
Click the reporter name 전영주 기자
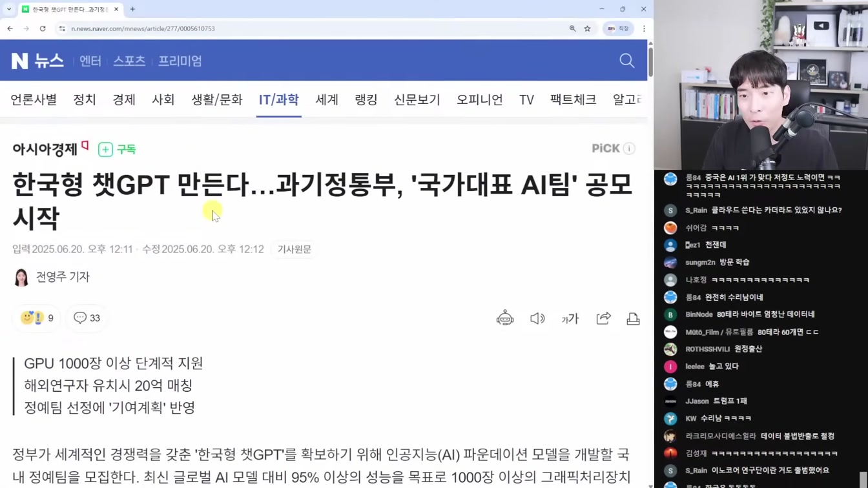pos(63,277)
